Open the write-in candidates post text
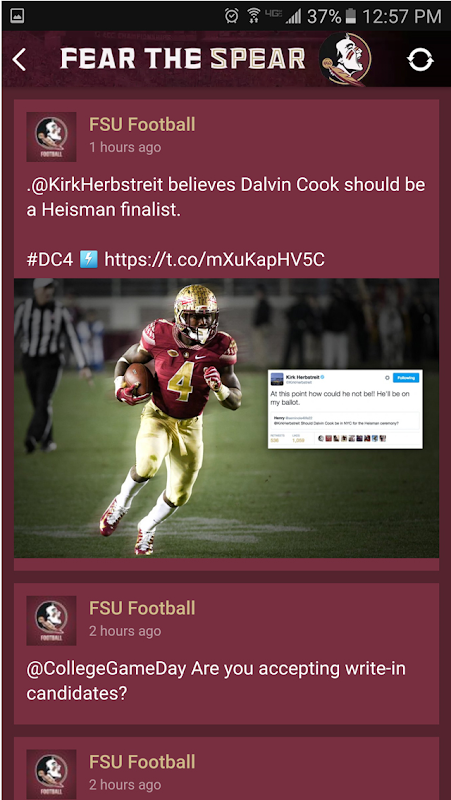 pyautogui.click(x=216, y=681)
